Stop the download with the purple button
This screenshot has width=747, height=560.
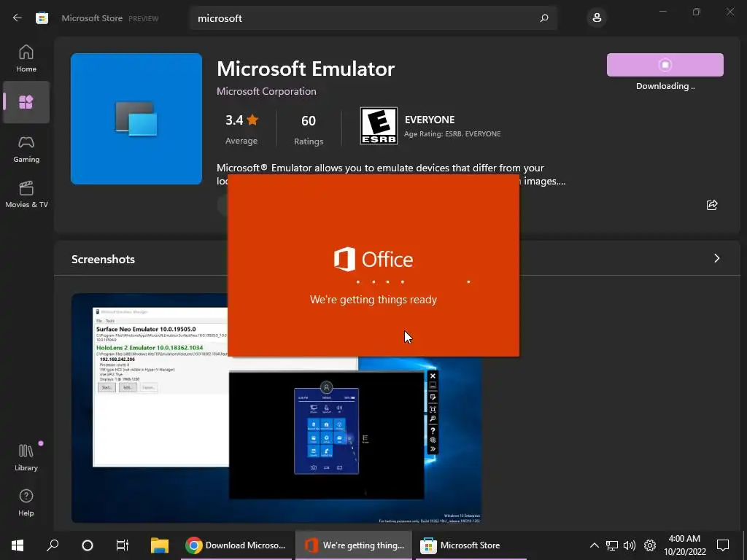665,65
